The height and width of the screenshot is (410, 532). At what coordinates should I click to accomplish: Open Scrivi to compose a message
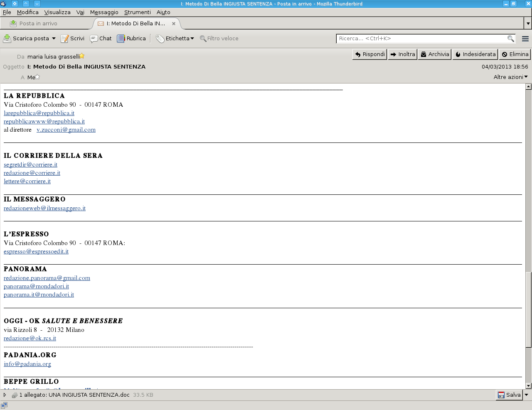pos(73,39)
